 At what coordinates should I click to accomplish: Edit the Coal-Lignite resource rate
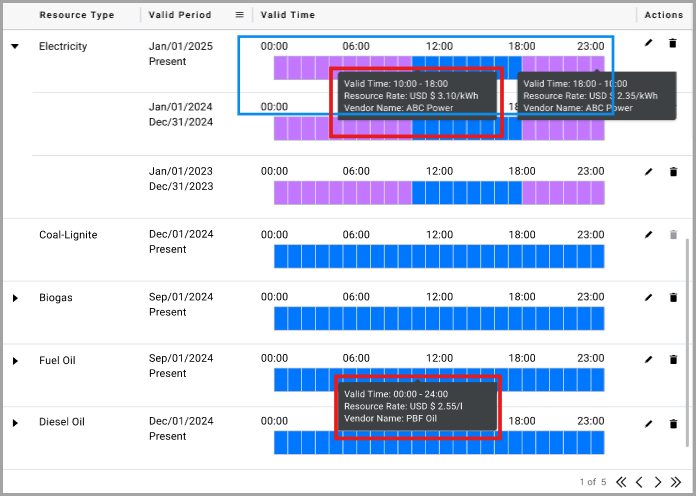pyautogui.click(x=649, y=234)
